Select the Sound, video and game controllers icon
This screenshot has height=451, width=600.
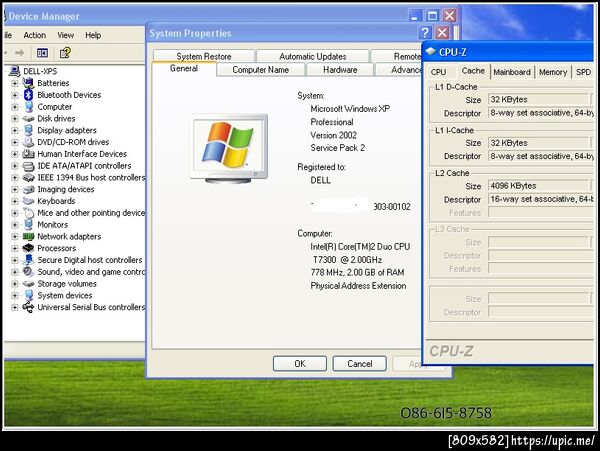click(28, 272)
